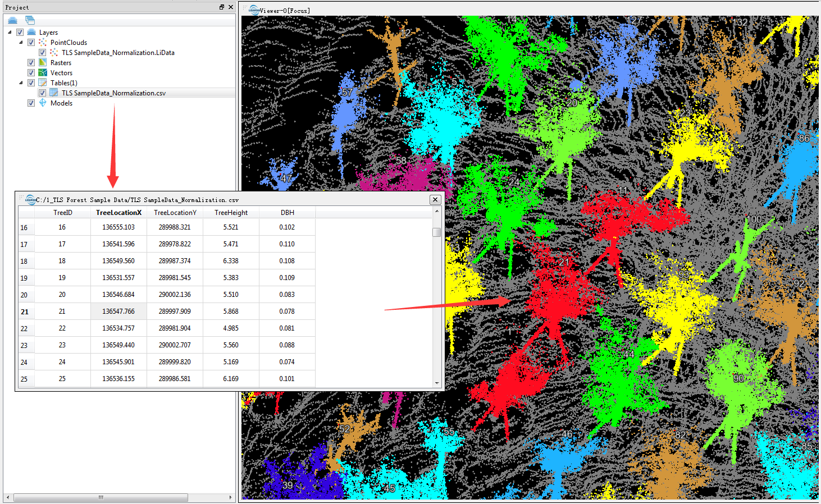Select the TreeLocationX cell 136549.440 of row 23
Screen dimensions: 821x504
(118, 345)
